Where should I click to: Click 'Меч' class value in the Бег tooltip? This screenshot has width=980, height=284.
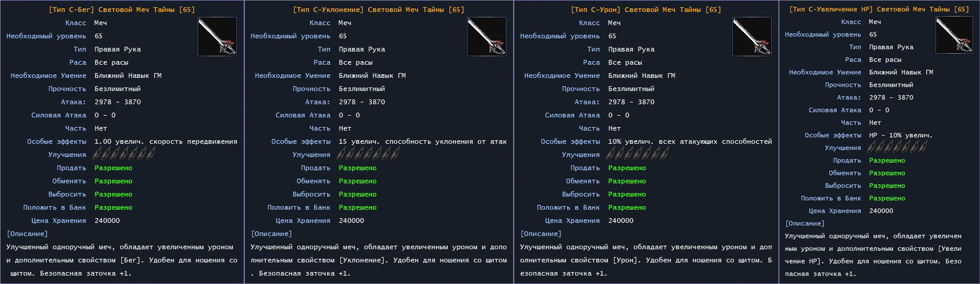tap(101, 23)
